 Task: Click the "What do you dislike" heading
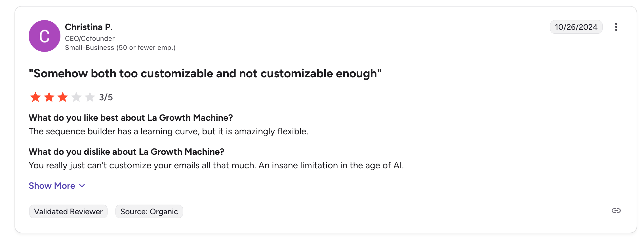pyautogui.click(x=126, y=152)
